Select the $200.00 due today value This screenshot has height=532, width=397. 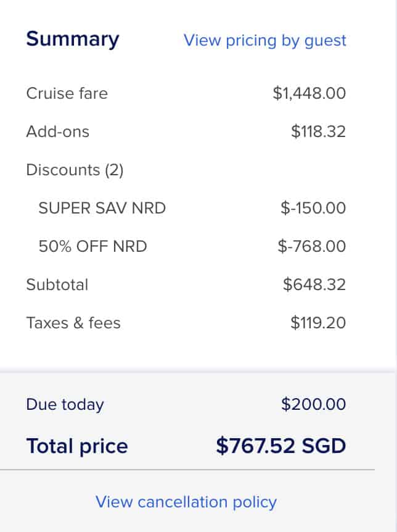pyautogui.click(x=314, y=404)
